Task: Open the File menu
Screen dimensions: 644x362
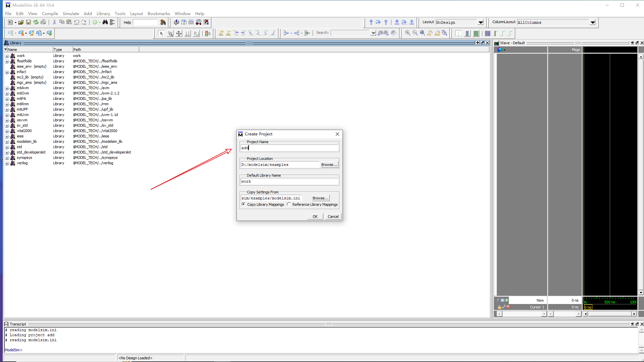Action: pyautogui.click(x=8, y=13)
